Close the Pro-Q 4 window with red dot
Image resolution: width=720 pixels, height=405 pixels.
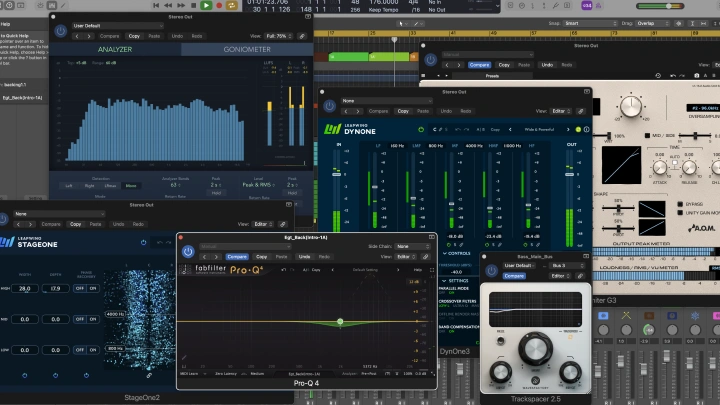180,237
